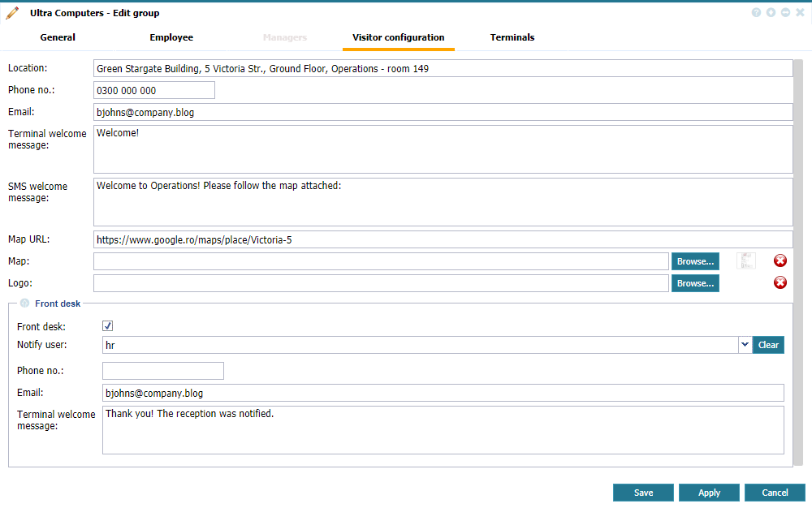Browse for a Map file
Screen dimensions: 812x508
tap(695, 261)
